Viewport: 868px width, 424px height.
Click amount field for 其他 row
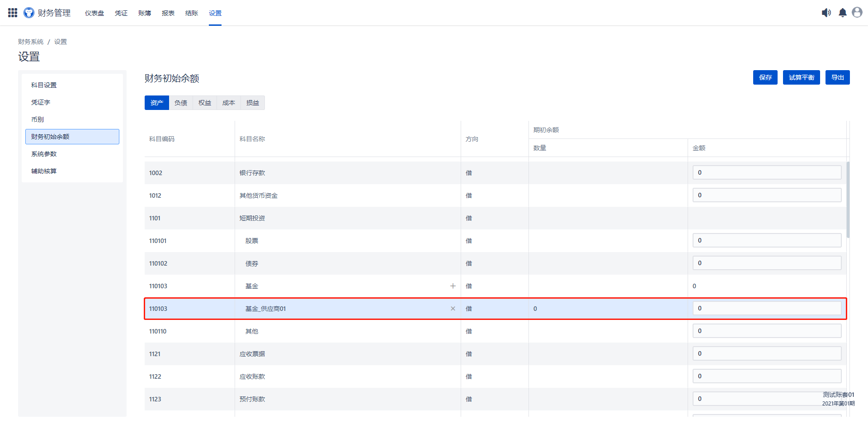767,331
